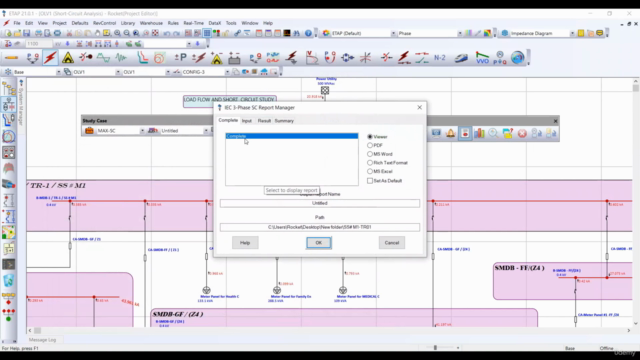The width and height of the screenshot is (640, 360).
Task: Select the MS Word output radio button
Action: tap(370, 154)
